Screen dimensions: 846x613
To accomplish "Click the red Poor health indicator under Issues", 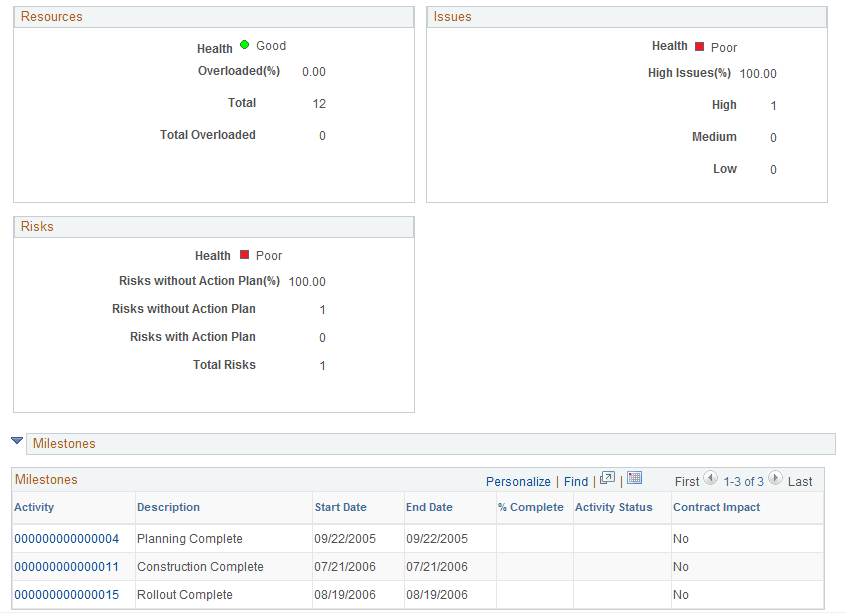I will [x=699, y=45].
